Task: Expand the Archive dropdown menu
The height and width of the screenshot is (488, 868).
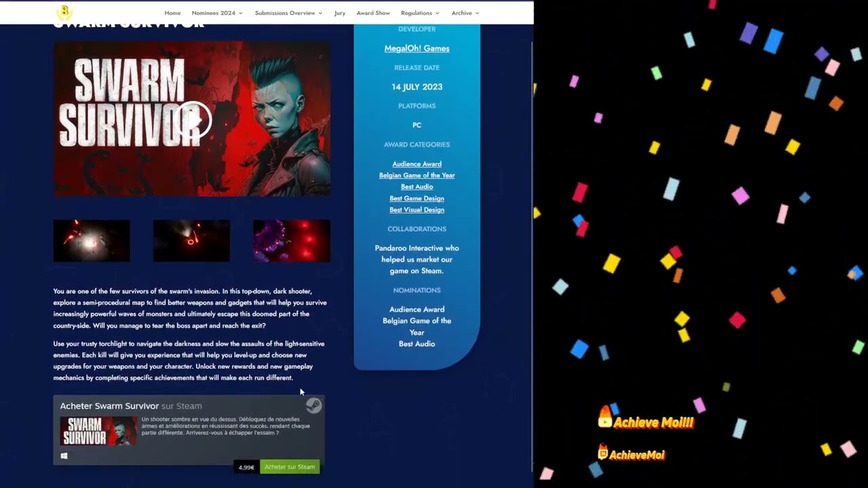Action: (465, 13)
